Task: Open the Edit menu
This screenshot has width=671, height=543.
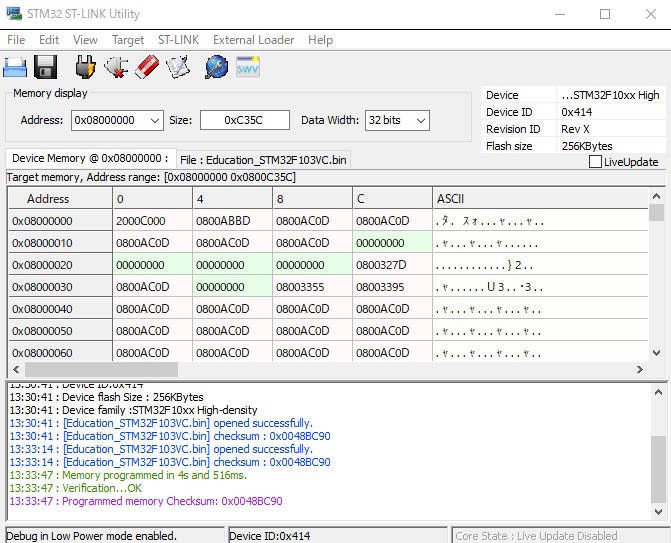Action: coord(49,40)
